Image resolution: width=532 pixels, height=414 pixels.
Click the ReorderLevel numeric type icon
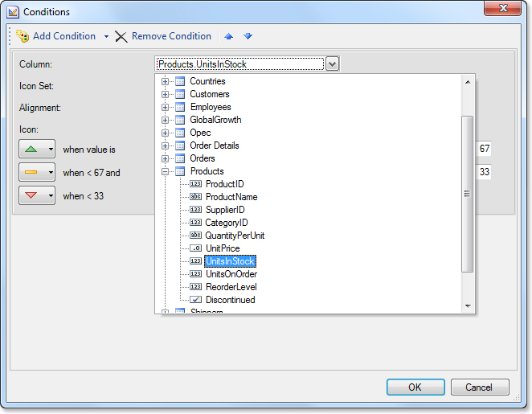point(196,287)
